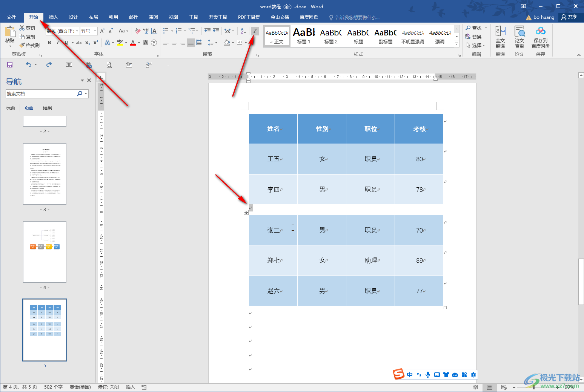
Task: Click the 替换 (Replace) button
Action: tap(473, 37)
